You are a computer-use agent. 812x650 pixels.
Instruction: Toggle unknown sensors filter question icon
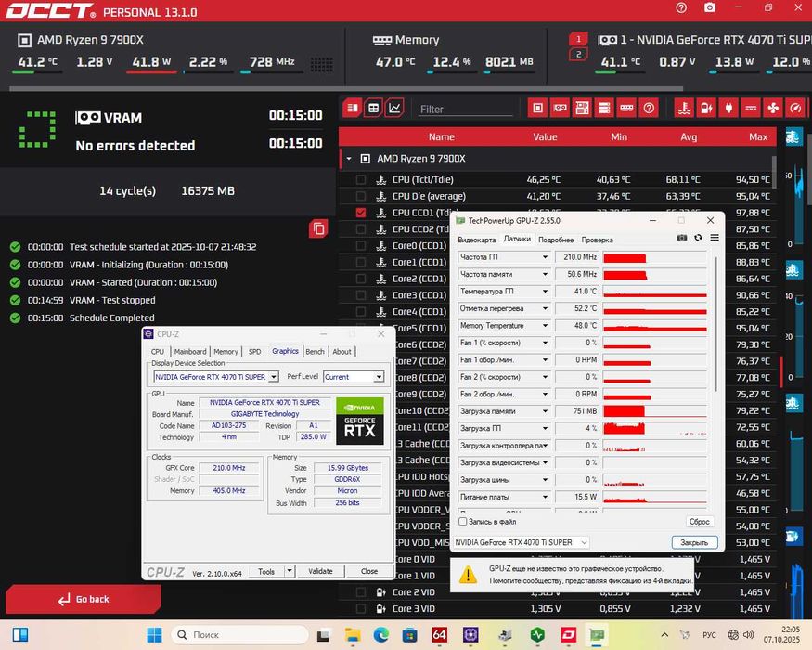click(x=649, y=108)
